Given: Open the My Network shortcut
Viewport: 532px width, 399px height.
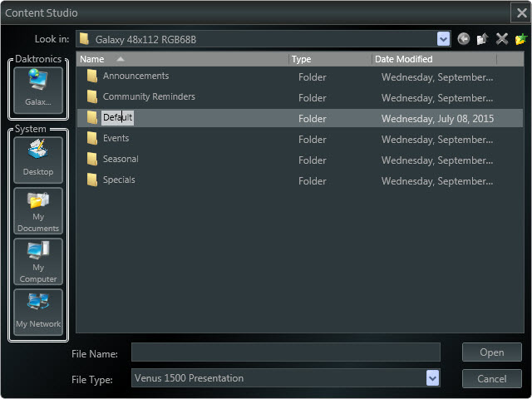Looking at the screenshot, I should tap(38, 313).
